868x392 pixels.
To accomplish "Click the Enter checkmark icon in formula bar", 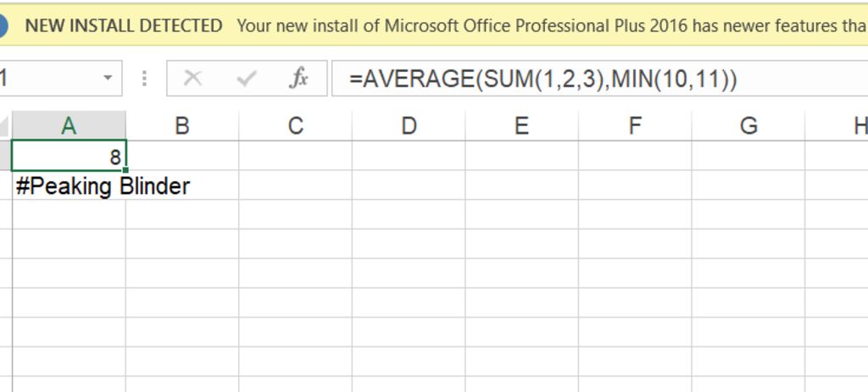I will point(247,79).
